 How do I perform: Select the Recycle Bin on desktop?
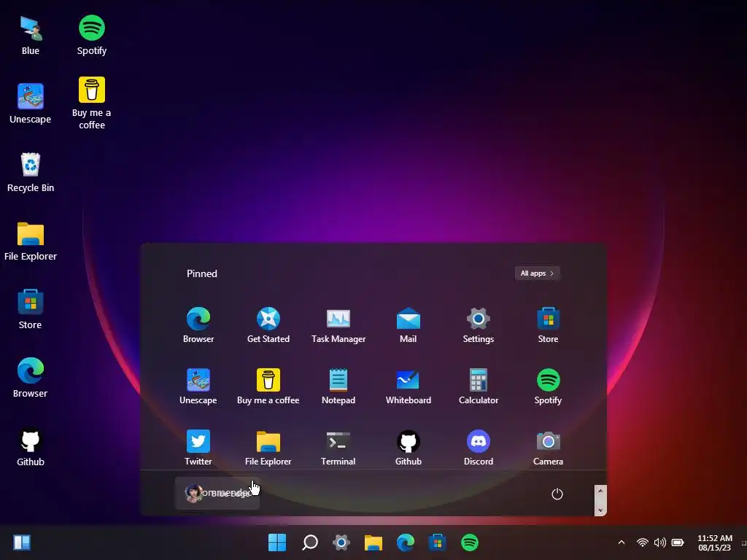coord(31,172)
